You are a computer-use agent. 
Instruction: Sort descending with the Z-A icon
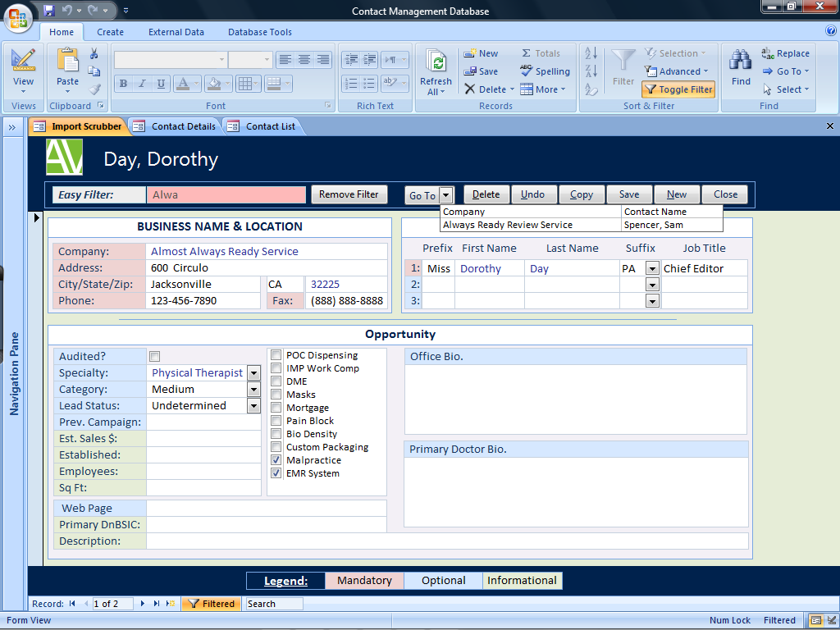tap(591, 71)
